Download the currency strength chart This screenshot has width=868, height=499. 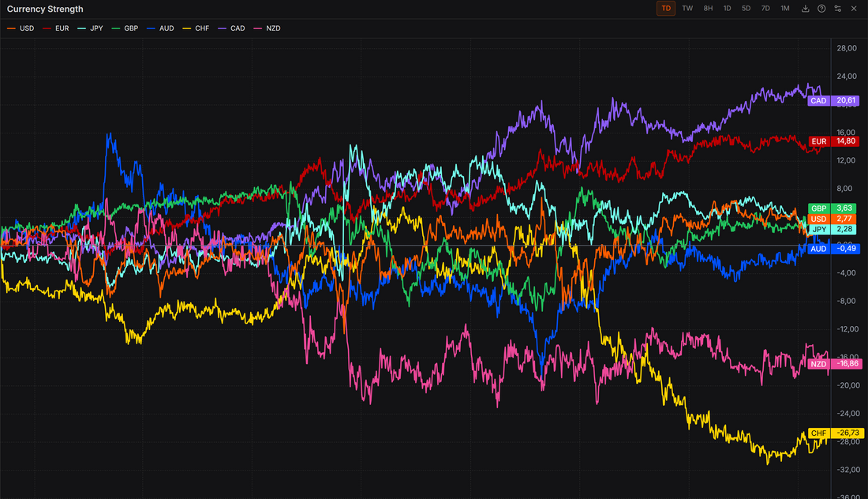[806, 9]
